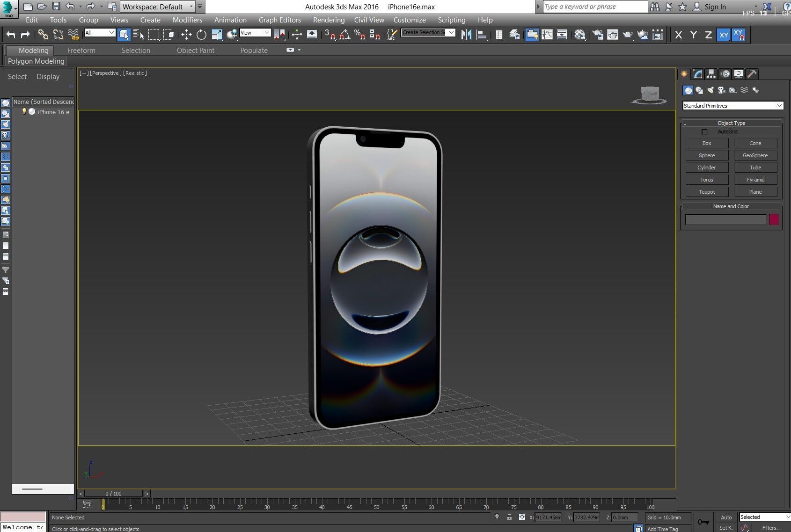Click the Cylinder primitive button
The width and height of the screenshot is (791, 532).
click(x=707, y=168)
